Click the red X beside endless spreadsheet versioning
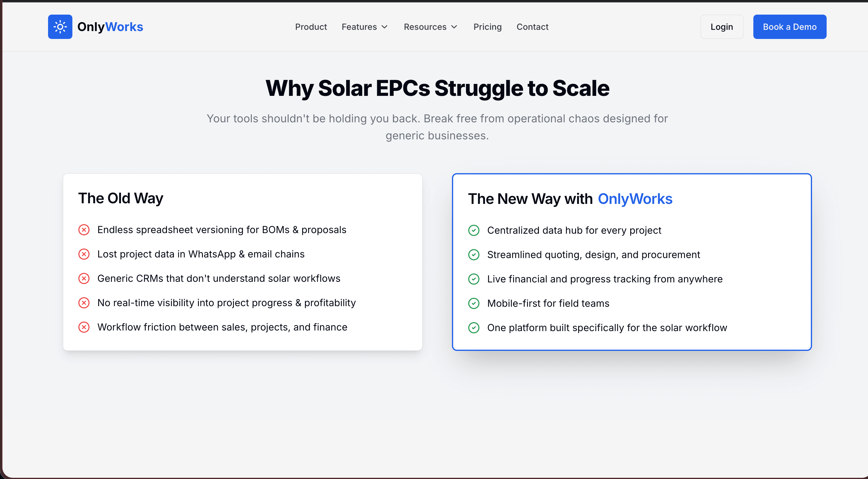Viewport: 868px width, 479px height. click(x=84, y=229)
